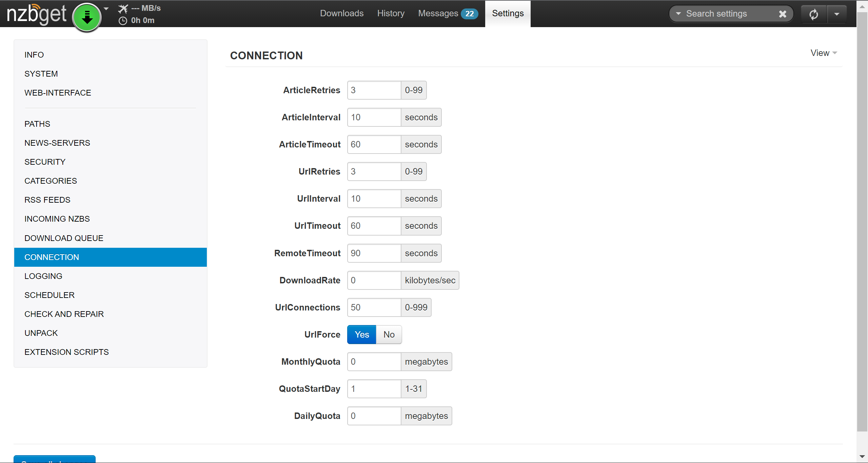This screenshot has height=463, width=868.
Task: Click the Messages count badge 22
Action: coord(469,14)
